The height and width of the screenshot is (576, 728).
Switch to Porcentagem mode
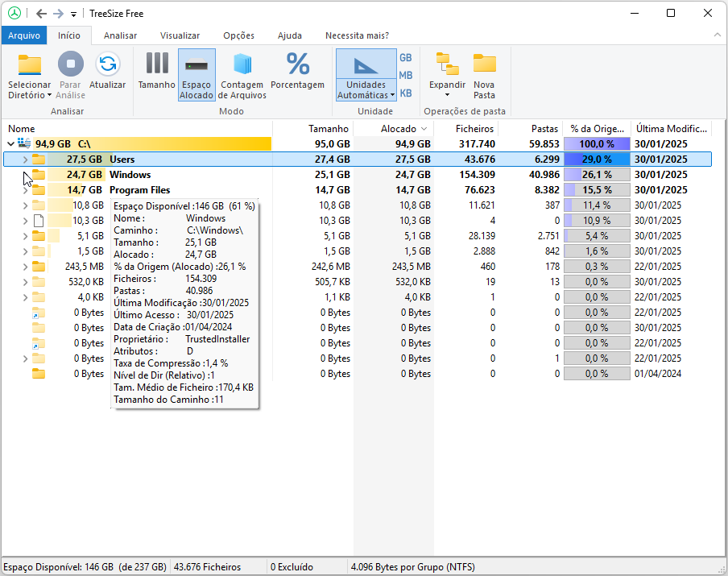click(298, 69)
